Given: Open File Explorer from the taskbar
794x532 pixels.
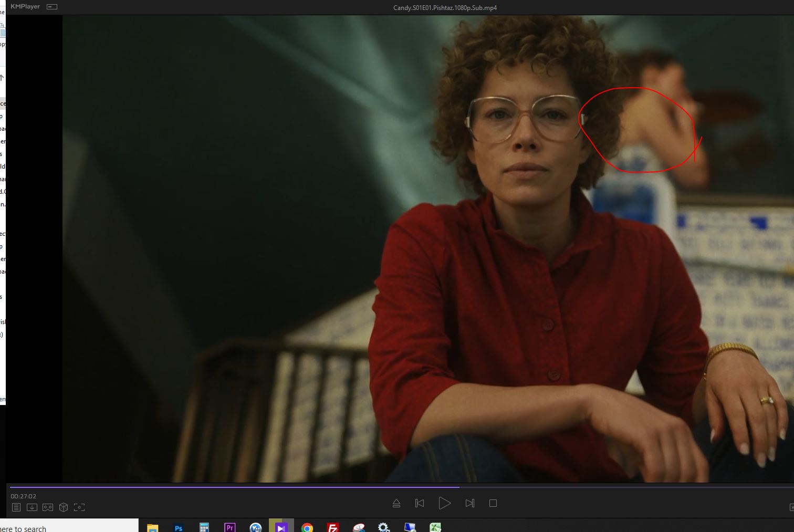Looking at the screenshot, I should tap(153, 527).
